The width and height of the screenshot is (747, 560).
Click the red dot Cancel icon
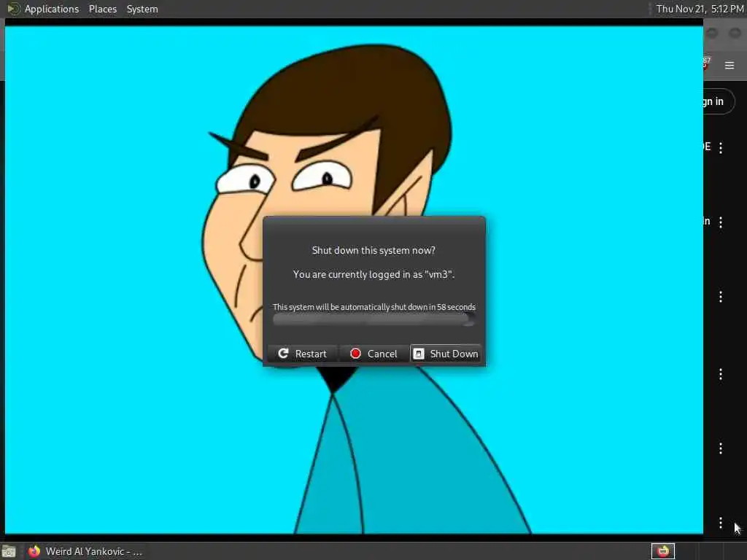coord(355,354)
